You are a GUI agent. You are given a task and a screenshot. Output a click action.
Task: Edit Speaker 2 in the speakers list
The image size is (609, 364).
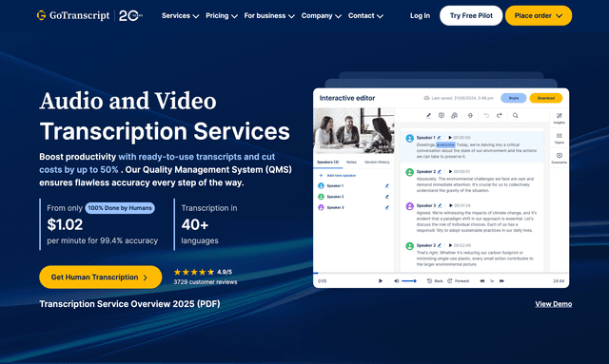point(387,197)
